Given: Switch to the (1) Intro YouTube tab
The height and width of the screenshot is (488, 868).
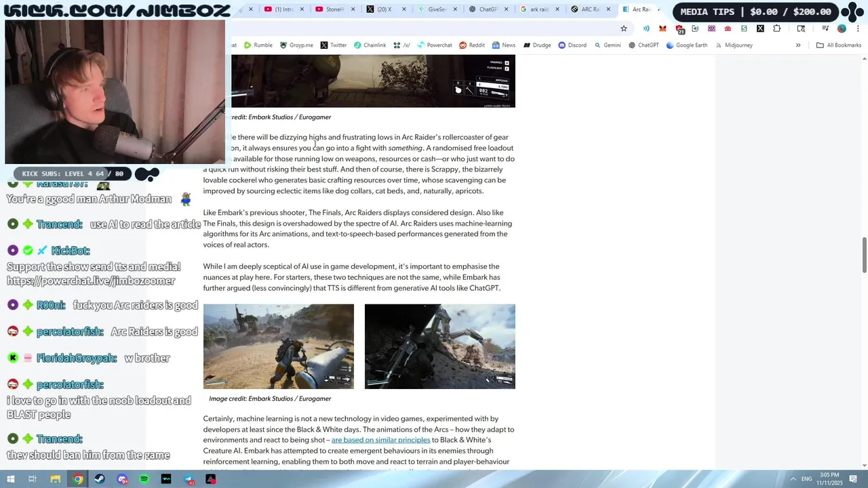Looking at the screenshot, I should [283, 9].
